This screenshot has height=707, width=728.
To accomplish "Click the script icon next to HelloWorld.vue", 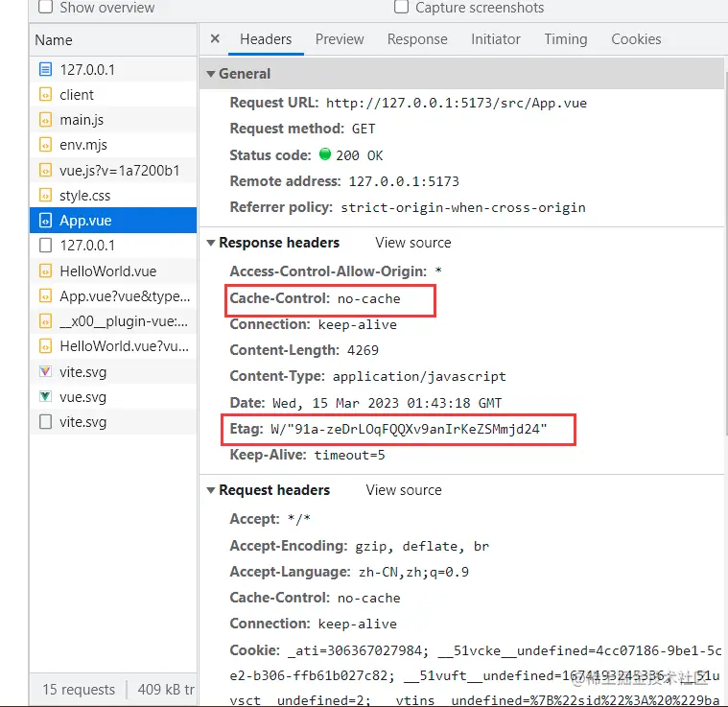I will pos(45,271).
